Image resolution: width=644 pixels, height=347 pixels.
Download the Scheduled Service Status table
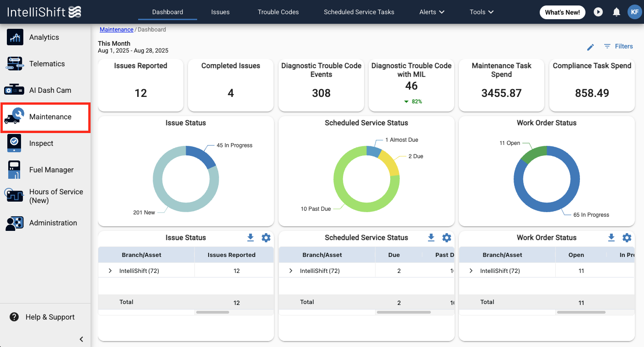[x=431, y=237]
